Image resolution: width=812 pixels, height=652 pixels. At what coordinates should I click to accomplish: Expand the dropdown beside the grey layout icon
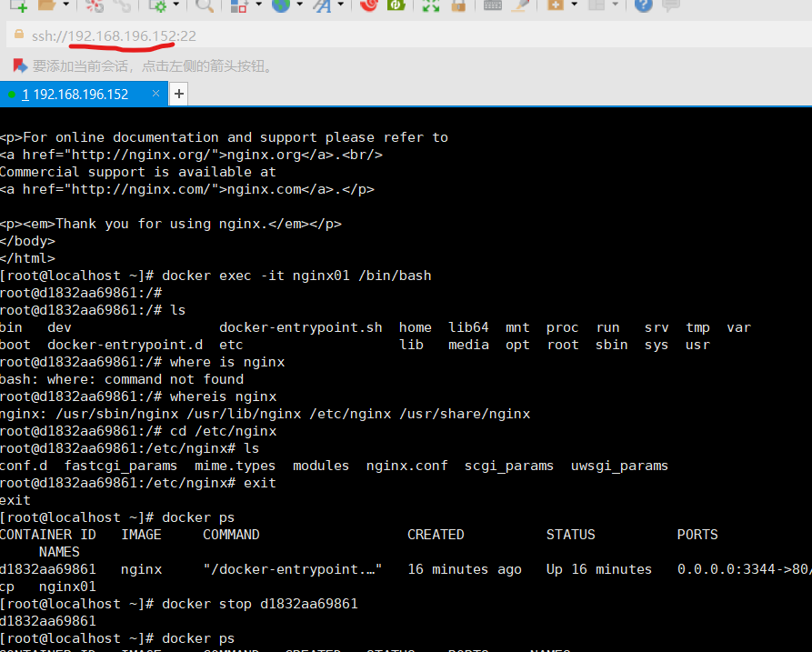coord(616,5)
